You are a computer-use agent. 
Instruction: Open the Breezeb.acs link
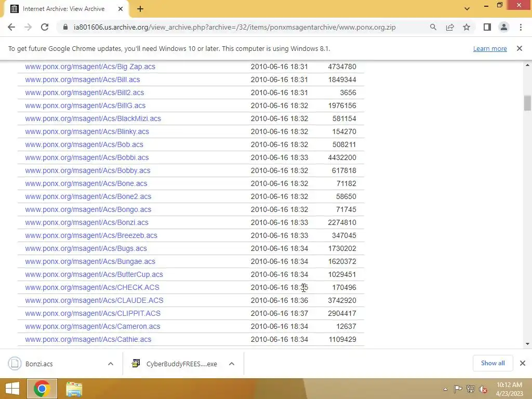point(91,235)
